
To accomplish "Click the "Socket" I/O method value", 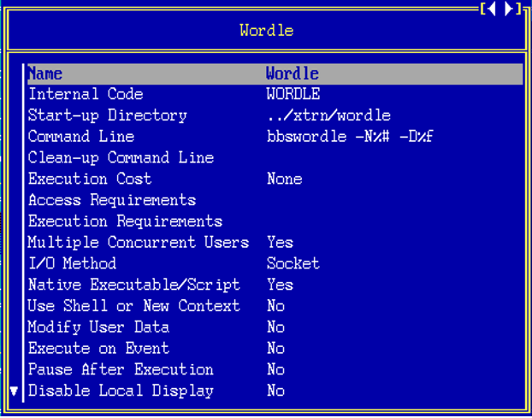I will coord(293,263).
